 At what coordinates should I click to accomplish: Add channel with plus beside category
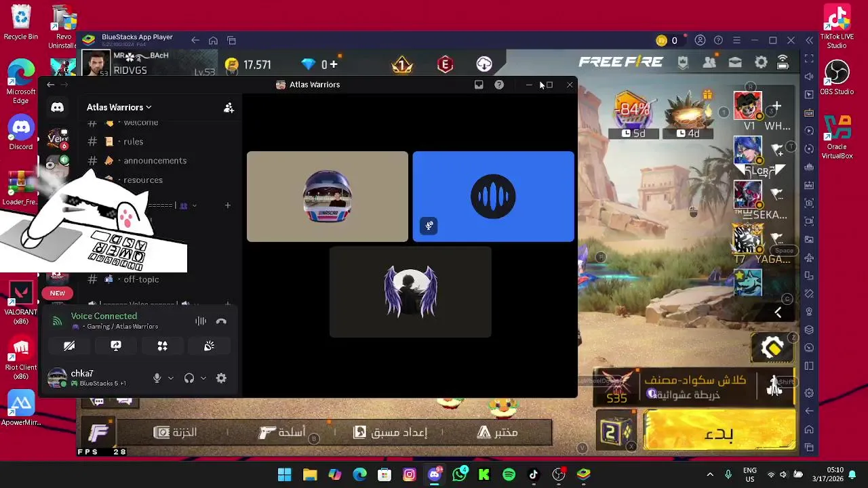(x=228, y=205)
